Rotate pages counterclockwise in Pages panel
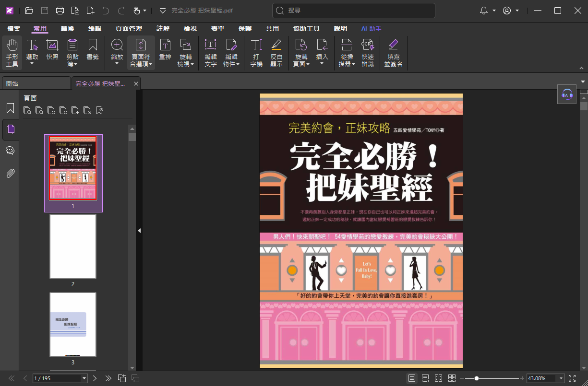Image resolution: width=588 pixels, height=386 pixels. (x=51, y=111)
